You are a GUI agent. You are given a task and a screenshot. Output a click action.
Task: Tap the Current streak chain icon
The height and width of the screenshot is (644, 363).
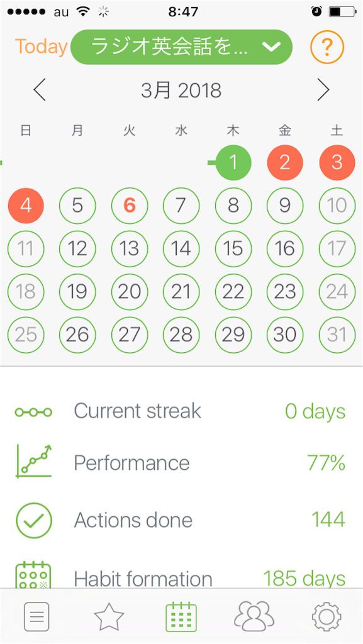(x=34, y=412)
